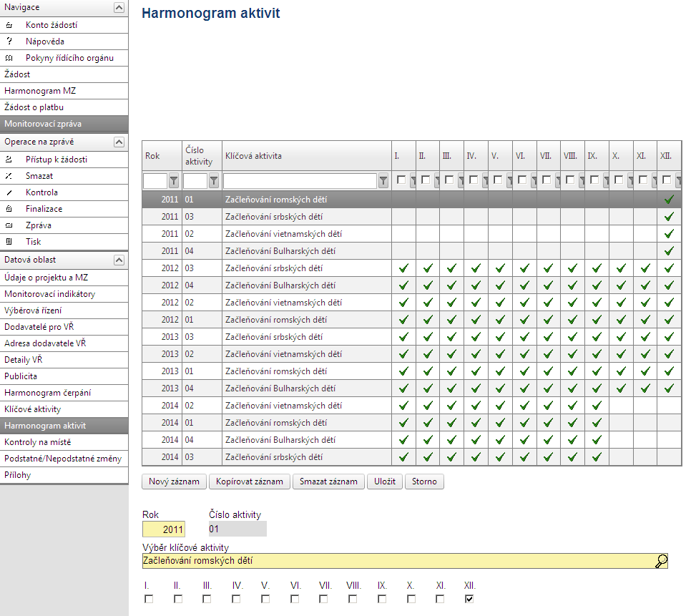Open Žádost o platbu in navigation
The width and height of the screenshot is (691, 616).
[x=64, y=107]
